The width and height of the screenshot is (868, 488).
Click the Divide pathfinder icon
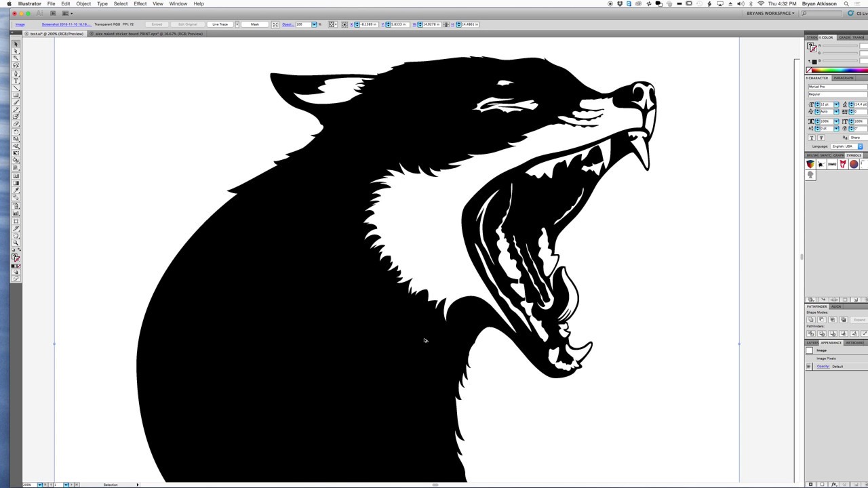pos(811,333)
